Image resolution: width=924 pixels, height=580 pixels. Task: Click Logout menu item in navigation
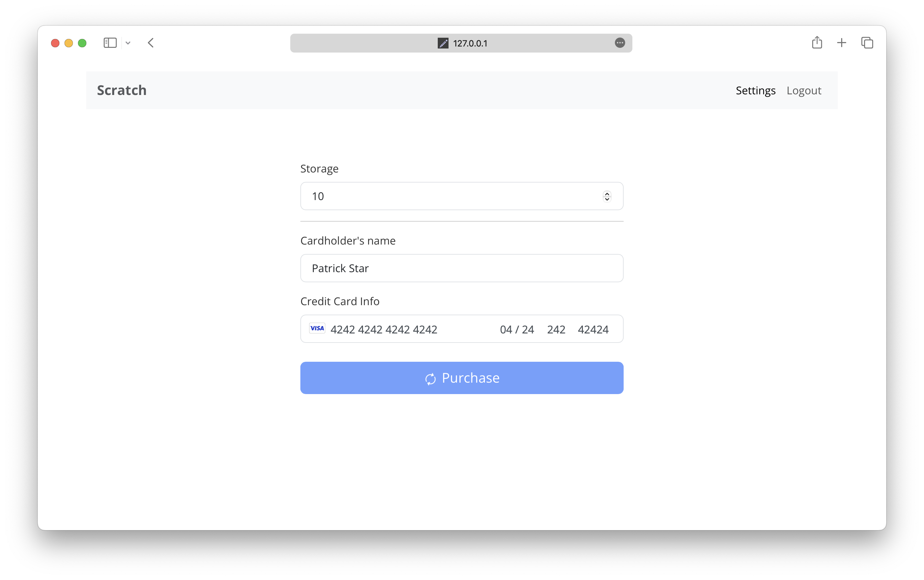coord(804,90)
